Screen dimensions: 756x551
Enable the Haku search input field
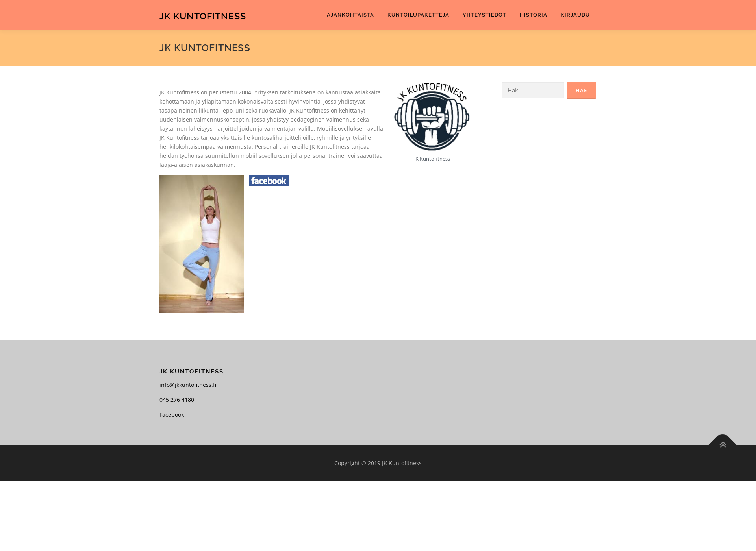pyautogui.click(x=532, y=90)
